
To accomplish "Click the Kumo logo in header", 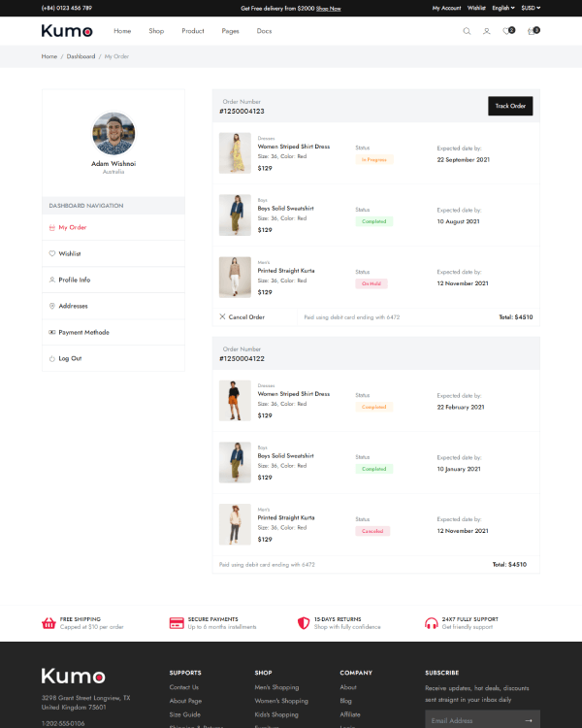I will 67,31.
